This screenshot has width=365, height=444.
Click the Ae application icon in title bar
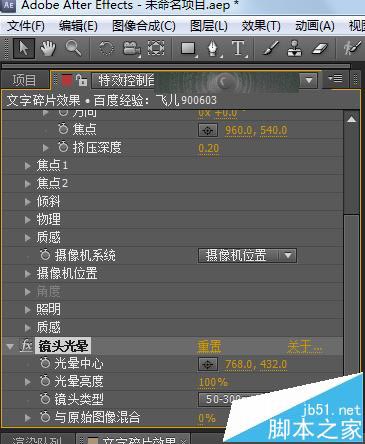[x=9, y=6]
